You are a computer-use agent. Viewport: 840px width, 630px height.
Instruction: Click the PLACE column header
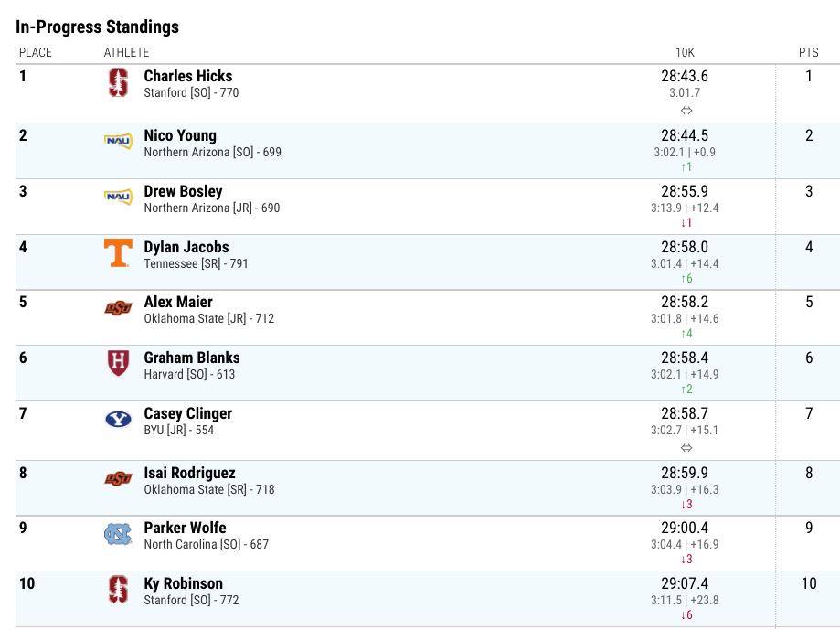[36, 52]
